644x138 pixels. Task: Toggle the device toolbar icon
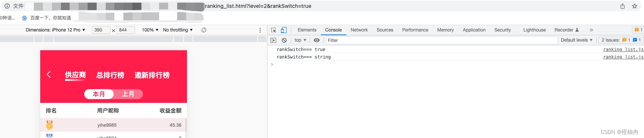click(x=284, y=30)
